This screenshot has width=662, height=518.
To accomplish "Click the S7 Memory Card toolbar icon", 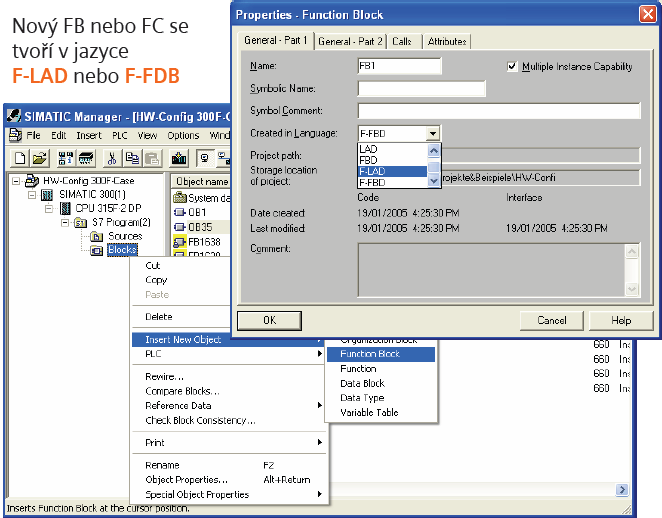I will coord(86,158).
